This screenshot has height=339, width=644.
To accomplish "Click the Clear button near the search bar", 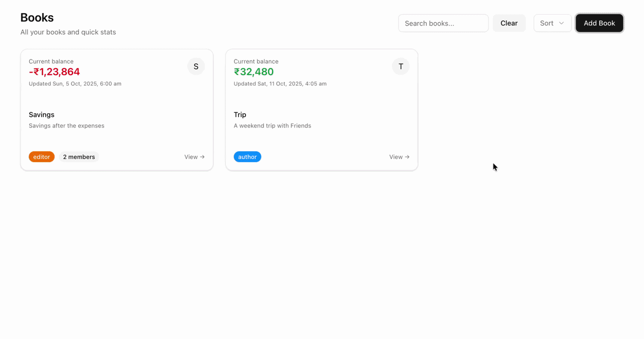I will [x=509, y=23].
